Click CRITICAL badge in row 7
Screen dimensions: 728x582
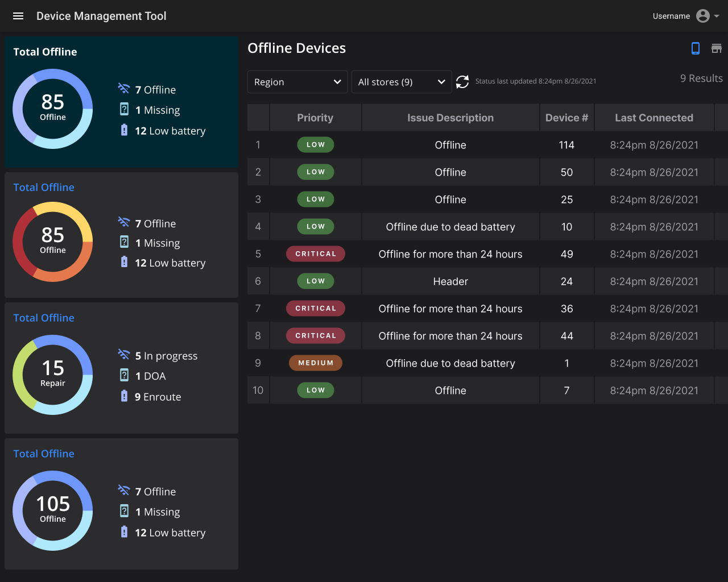[x=316, y=309]
